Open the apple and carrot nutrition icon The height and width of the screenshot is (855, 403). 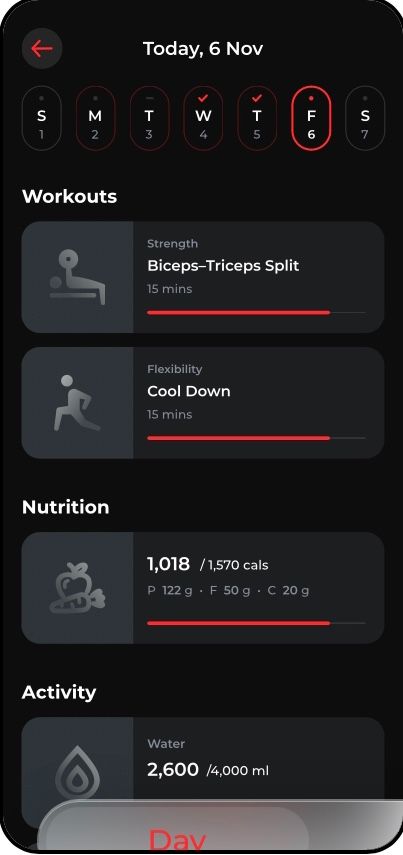77,588
